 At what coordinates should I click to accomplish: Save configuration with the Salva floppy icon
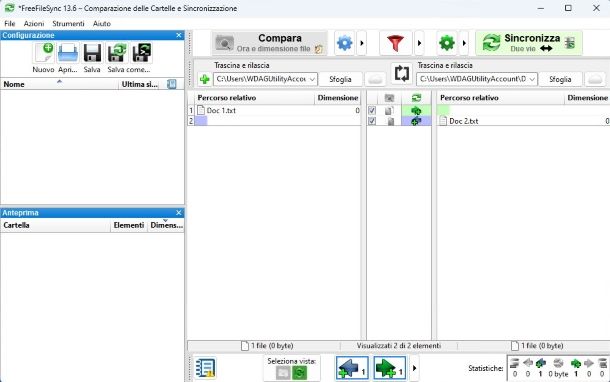92,53
